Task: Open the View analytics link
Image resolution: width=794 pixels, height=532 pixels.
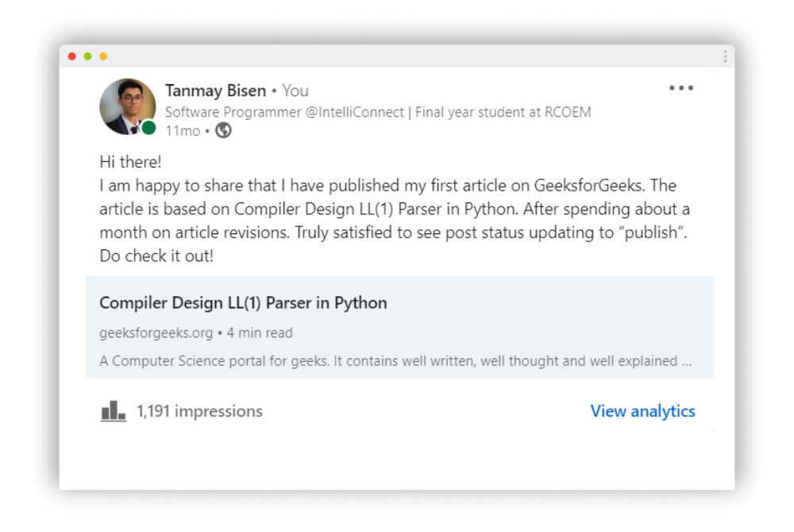Action: [642, 411]
